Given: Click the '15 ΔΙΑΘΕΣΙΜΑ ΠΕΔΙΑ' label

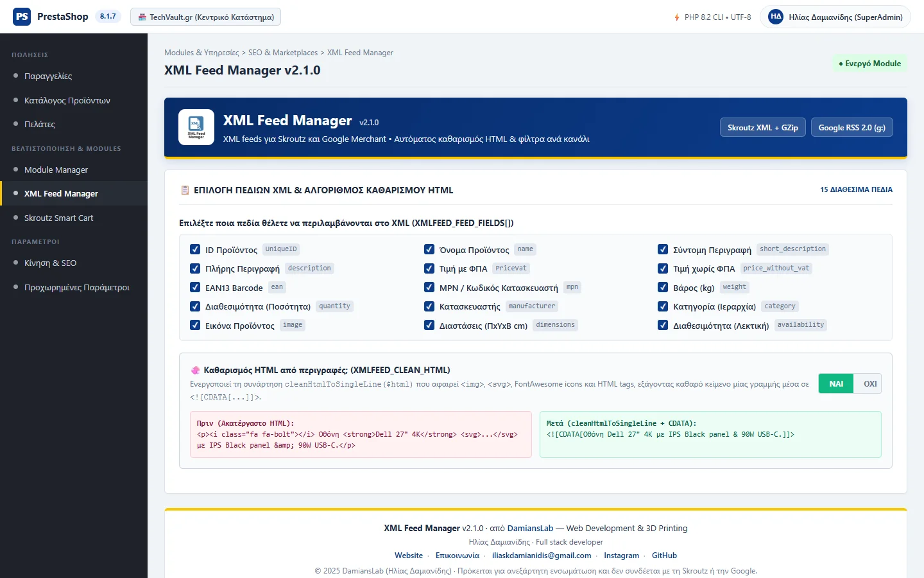Looking at the screenshot, I should pos(856,190).
